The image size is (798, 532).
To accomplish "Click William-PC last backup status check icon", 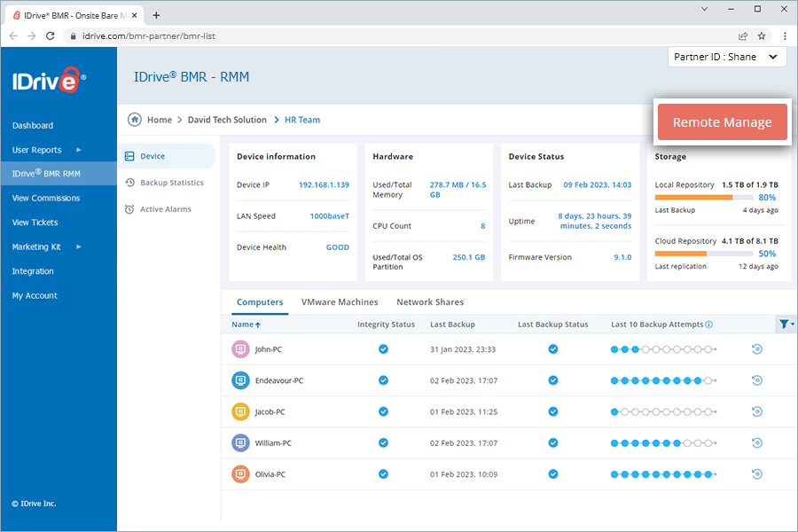I will [x=553, y=443].
